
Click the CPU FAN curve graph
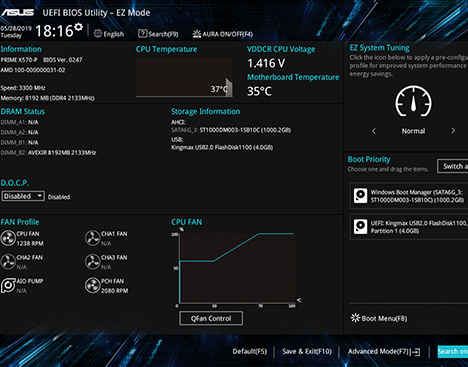[237, 268]
